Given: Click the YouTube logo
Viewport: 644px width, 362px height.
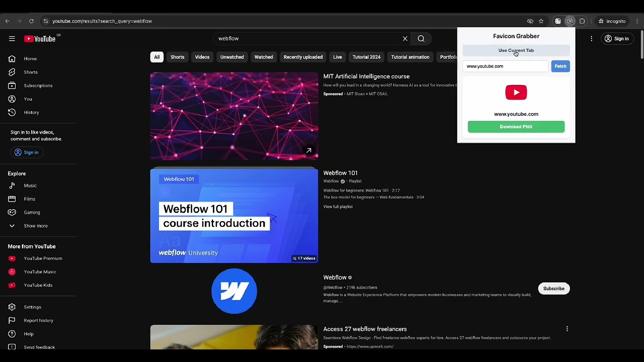Looking at the screenshot, I should [40, 39].
